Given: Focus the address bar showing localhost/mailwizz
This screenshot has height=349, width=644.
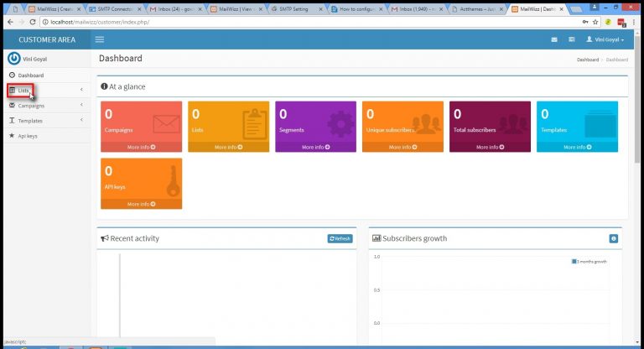Looking at the screenshot, I should [310, 22].
